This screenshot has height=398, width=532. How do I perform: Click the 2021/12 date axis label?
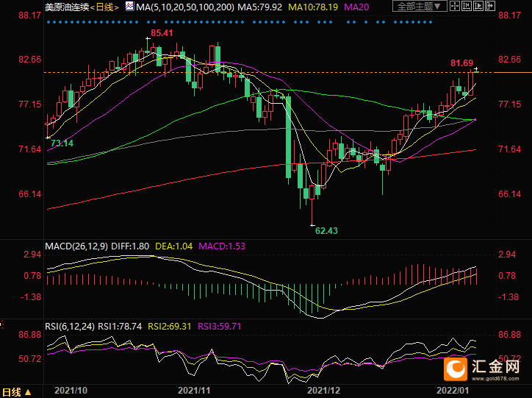point(323,391)
